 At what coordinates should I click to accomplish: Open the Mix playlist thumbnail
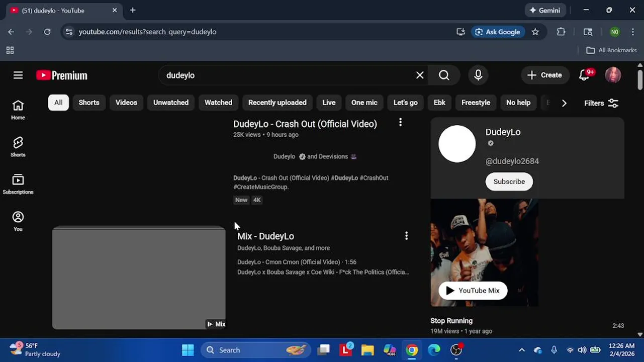coord(139,278)
